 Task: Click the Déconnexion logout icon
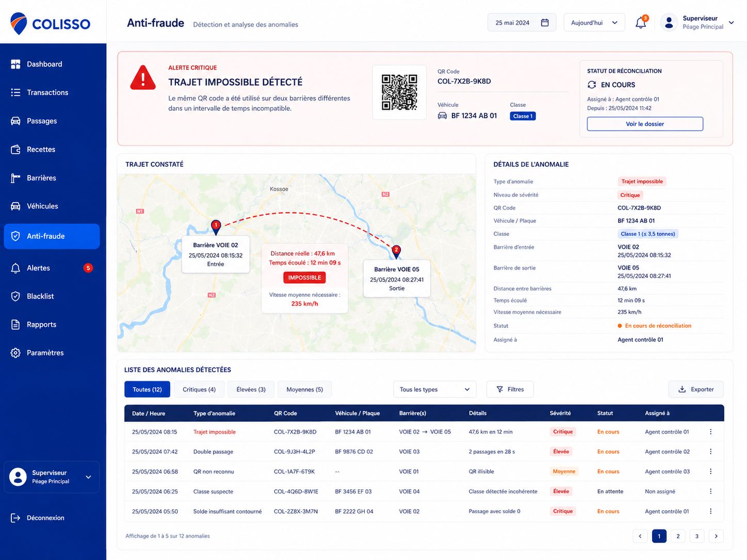15,518
